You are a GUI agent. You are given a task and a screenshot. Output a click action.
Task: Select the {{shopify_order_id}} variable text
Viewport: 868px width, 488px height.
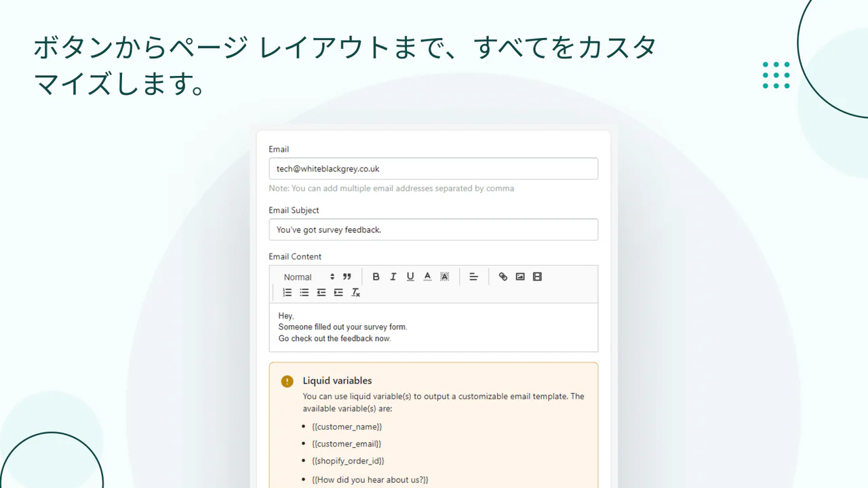(x=348, y=461)
